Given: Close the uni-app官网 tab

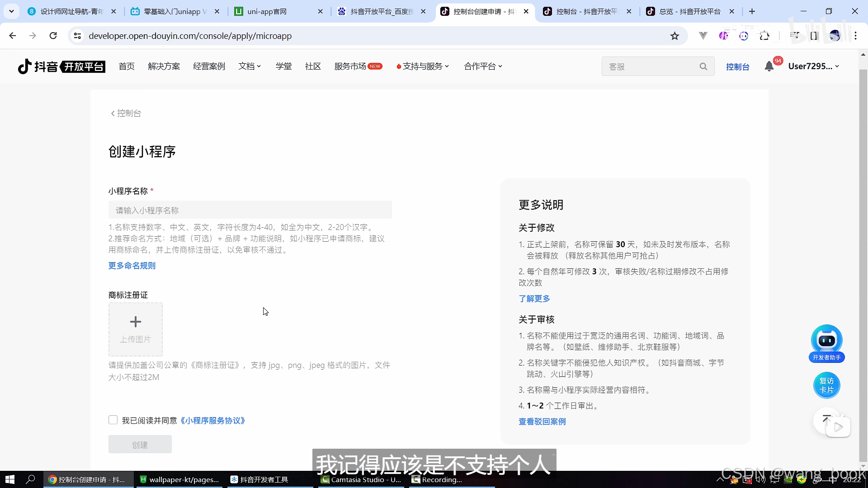Looking at the screenshot, I should pos(320,11).
